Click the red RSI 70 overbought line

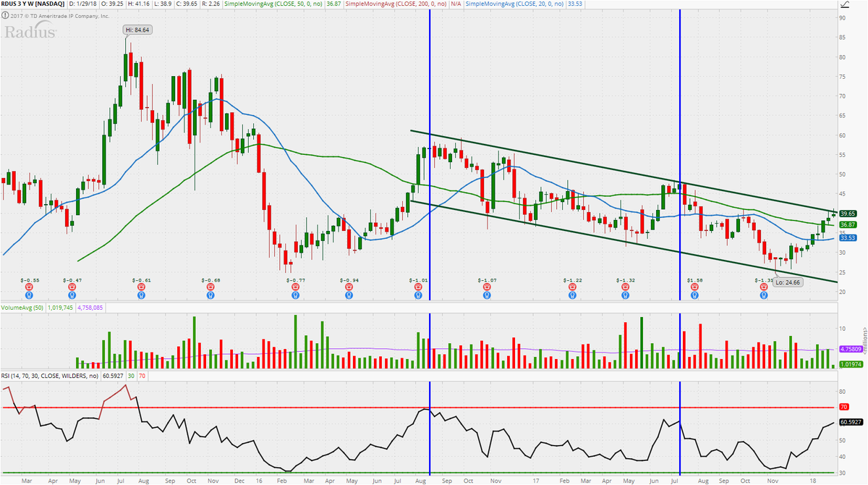pyautogui.click(x=420, y=408)
